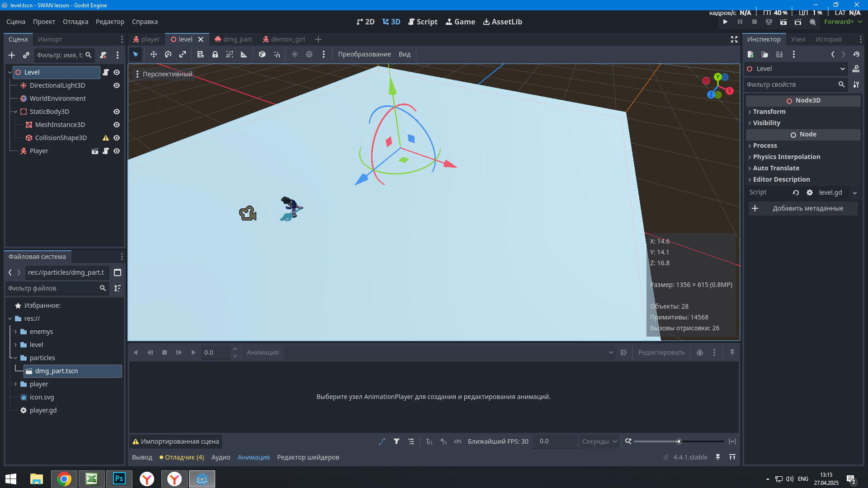This screenshot has width=868, height=488.
Task: Open the Проект menu
Action: coord(44,22)
